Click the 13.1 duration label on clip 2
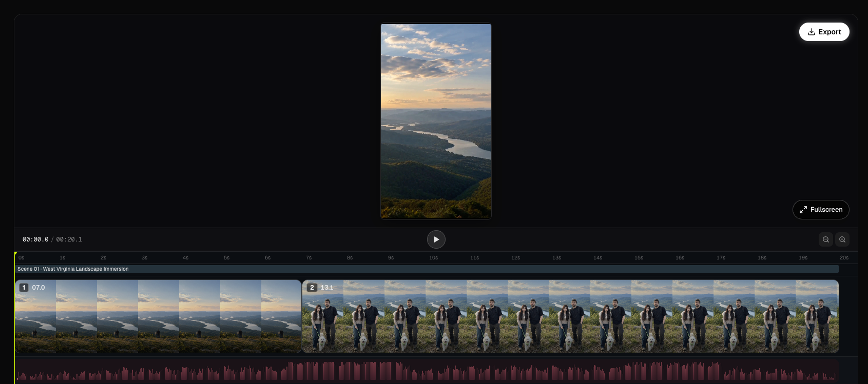868x384 pixels. coord(327,288)
